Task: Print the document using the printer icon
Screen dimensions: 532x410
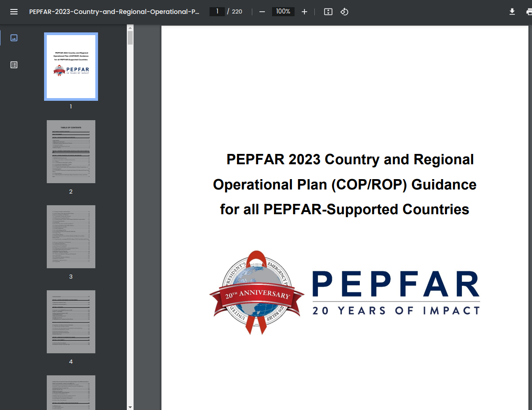Action: (x=529, y=12)
